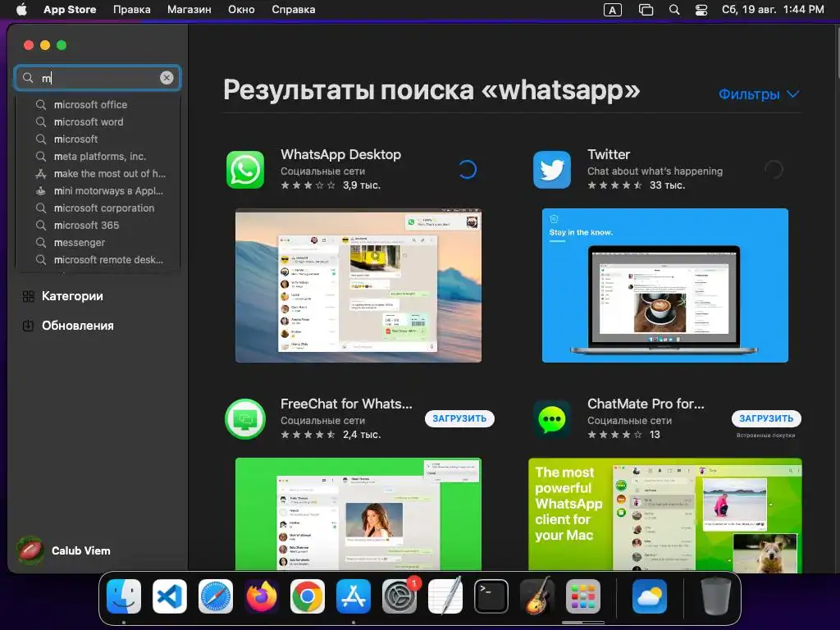Viewport: 840px width, 630px height.
Task: Launch Firefox from the dock
Action: coord(262,596)
